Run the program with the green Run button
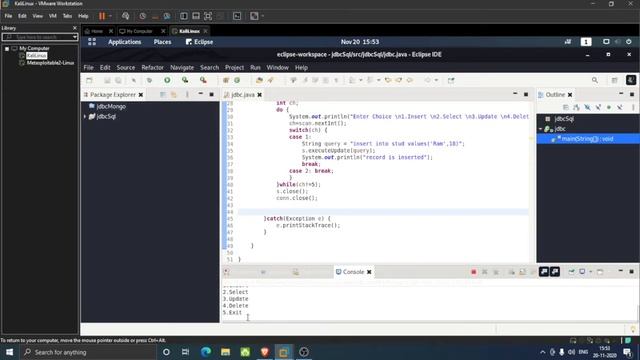The height and width of the screenshot is (360, 640). (167, 80)
